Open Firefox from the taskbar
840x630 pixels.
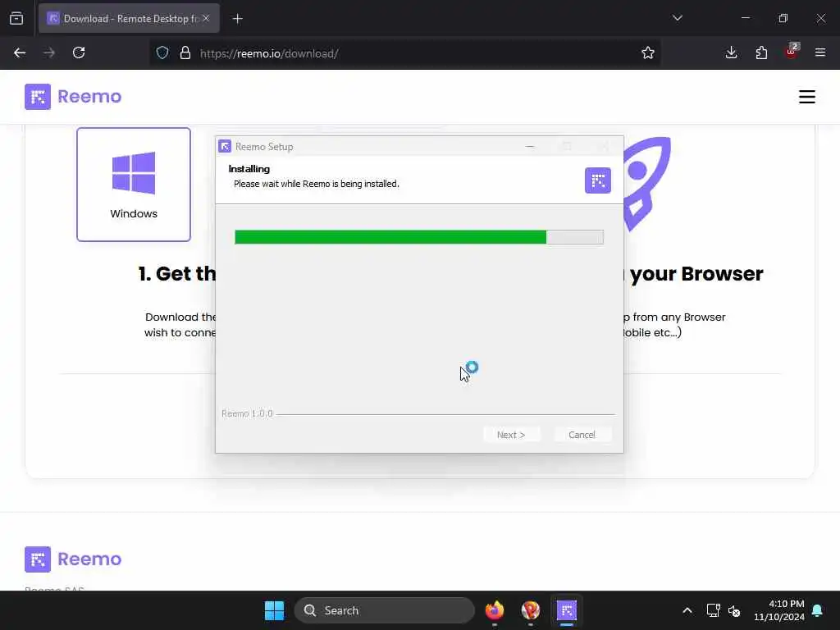click(x=495, y=610)
